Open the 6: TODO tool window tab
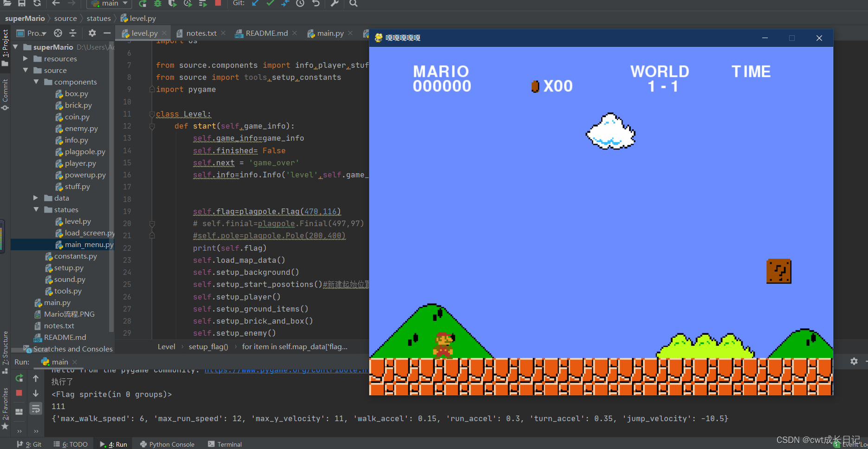The image size is (868, 449). 71,444
